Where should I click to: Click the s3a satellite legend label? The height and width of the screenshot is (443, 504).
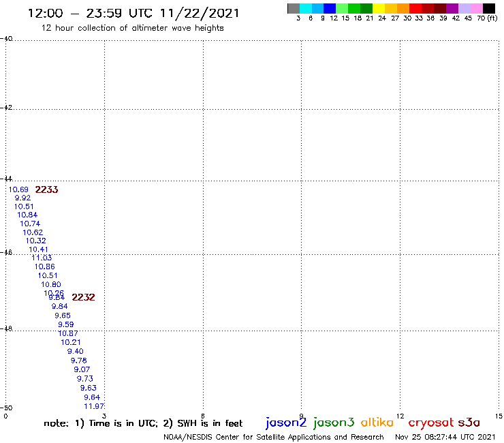[x=469, y=423]
